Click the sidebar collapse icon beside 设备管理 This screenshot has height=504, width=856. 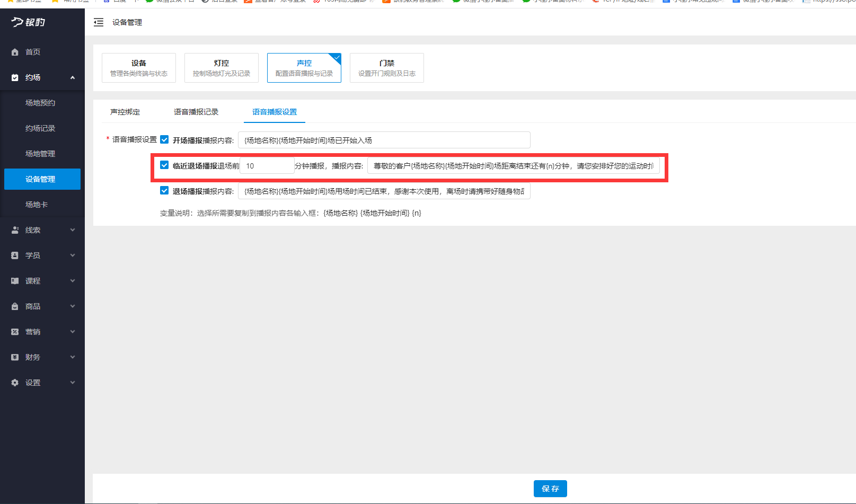[99, 22]
